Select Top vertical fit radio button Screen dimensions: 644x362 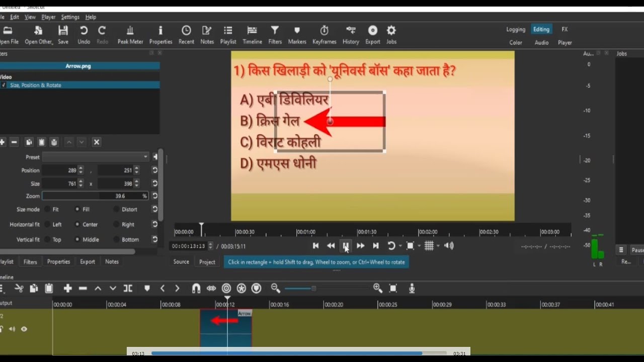point(47,239)
